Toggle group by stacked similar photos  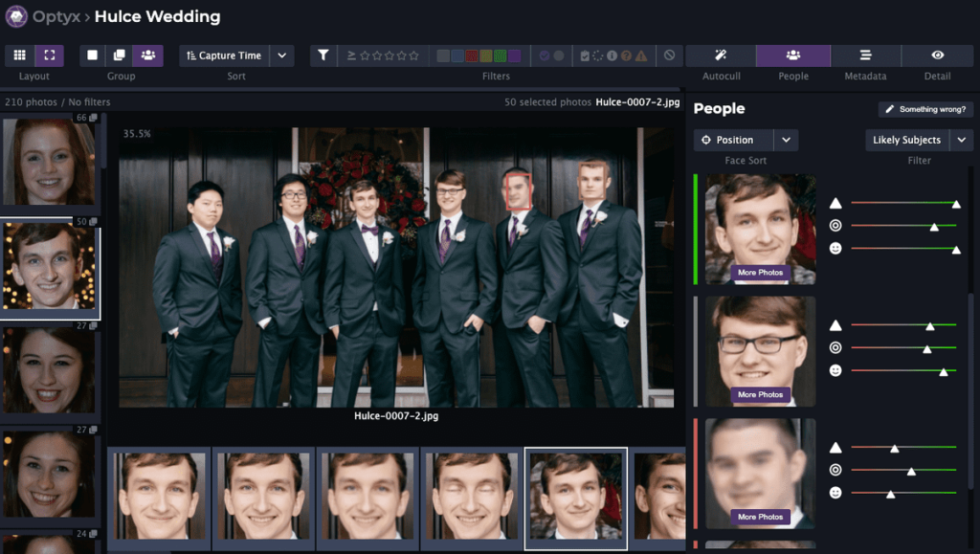(x=120, y=55)
